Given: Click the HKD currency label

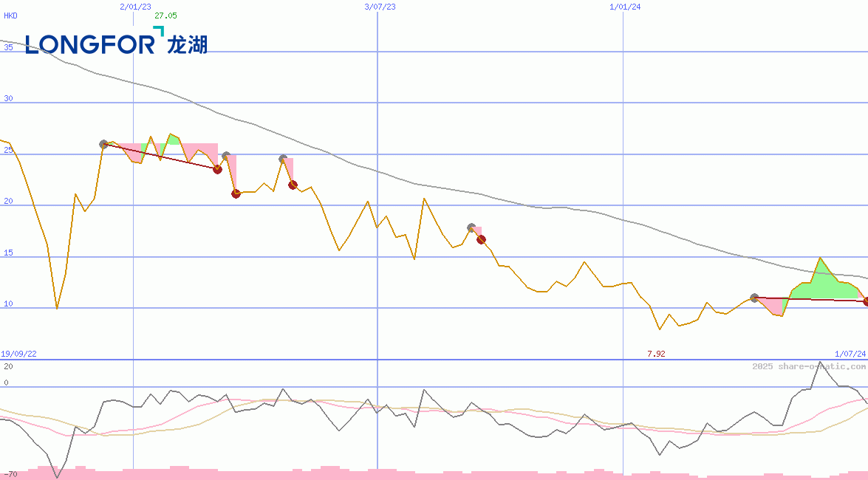Looking at the screenshot, I should (x=10, y=16).
